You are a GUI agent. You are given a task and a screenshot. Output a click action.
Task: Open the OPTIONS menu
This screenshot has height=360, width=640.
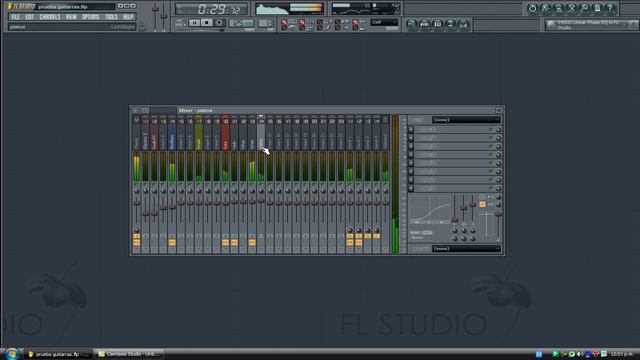pyautogui.click(x=91, y=17)
